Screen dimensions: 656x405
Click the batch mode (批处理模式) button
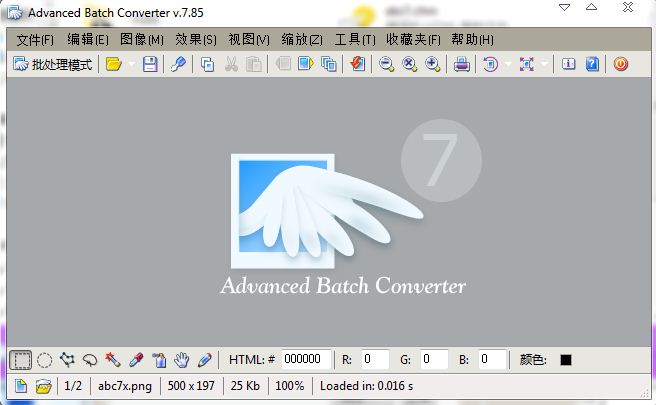pyautogui.click(x=53, y=64)
